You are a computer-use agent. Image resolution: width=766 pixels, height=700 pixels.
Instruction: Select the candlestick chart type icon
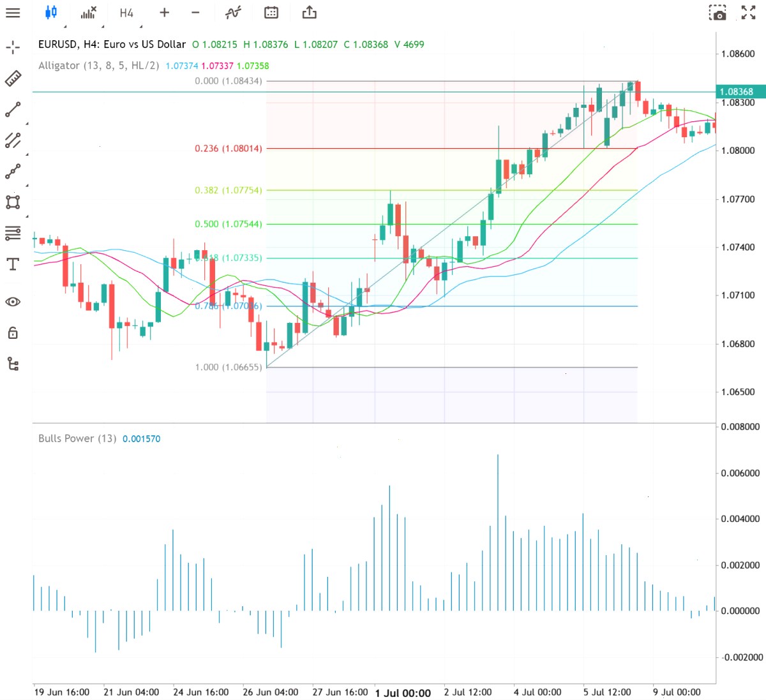pyautogui.click(x=51, y=12)
